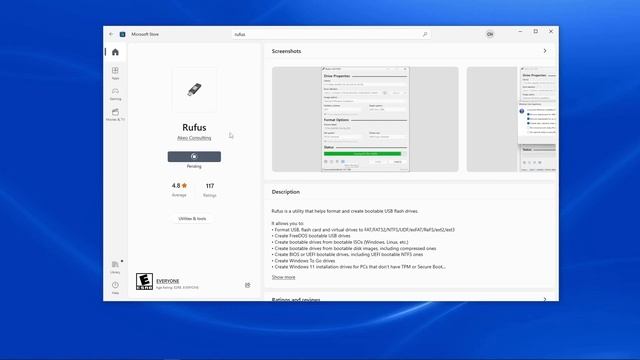640x360 pixels.
Task: Click the share icon near ESRB rating
Action: click(x=247, y=285)
